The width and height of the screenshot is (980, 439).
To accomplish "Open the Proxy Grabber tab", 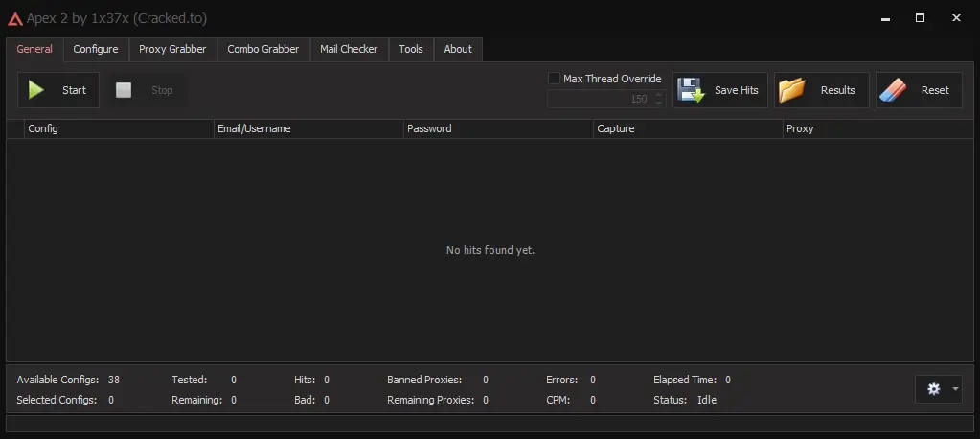I will [172, 49].
